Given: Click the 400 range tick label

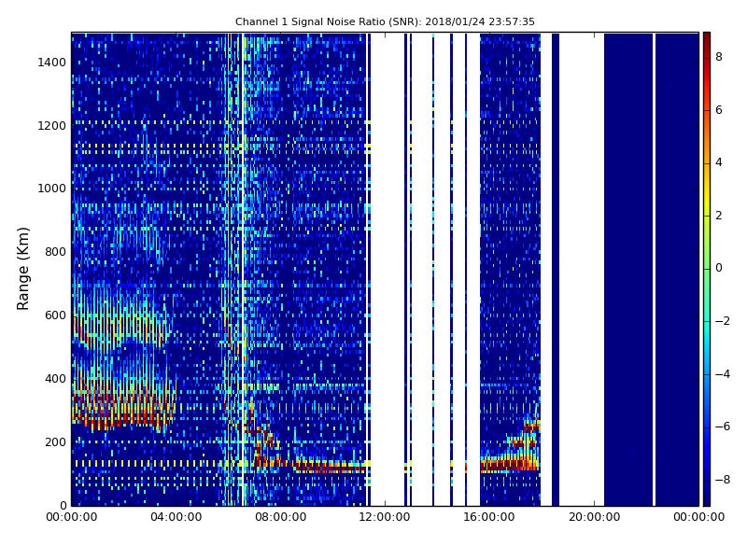Looking at the screenshot, I should pos(55,379).
